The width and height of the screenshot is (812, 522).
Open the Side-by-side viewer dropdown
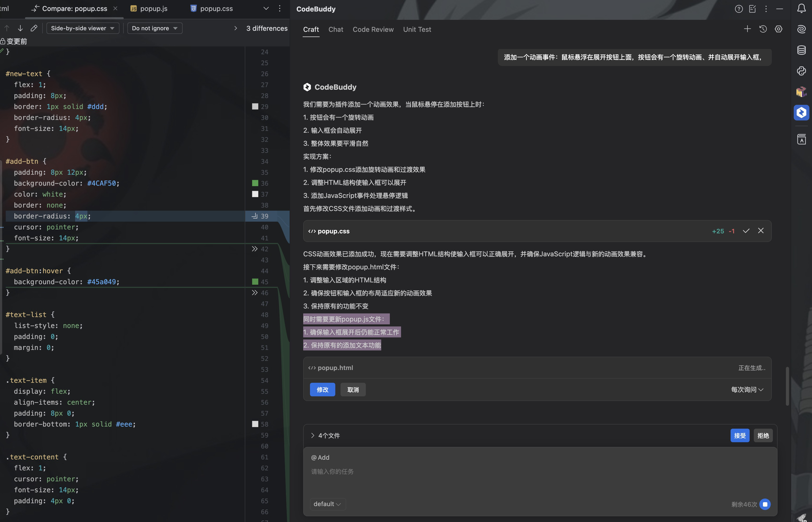coord(82,28)
